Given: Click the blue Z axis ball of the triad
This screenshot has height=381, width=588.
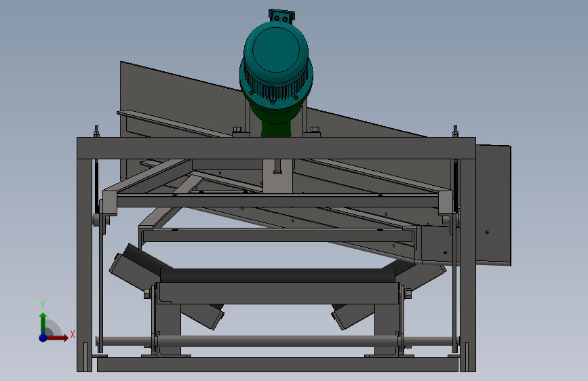Looking at the screenshot, I should click(x=43, y=338).
